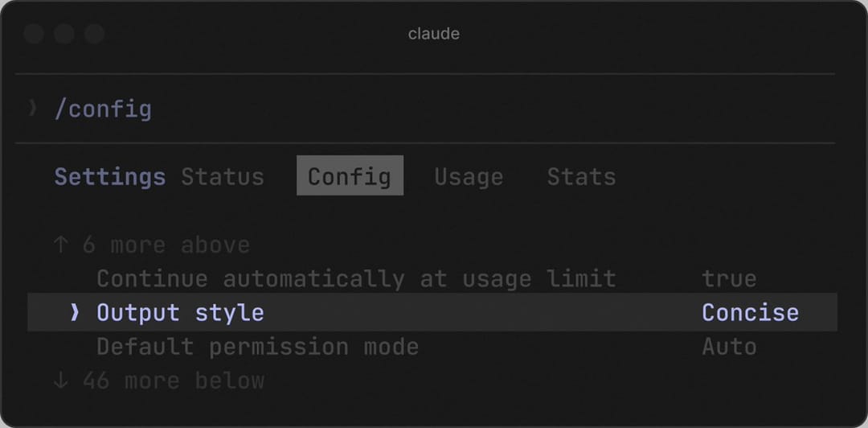Select the Default permission mode setting

[x=432, y=347]
